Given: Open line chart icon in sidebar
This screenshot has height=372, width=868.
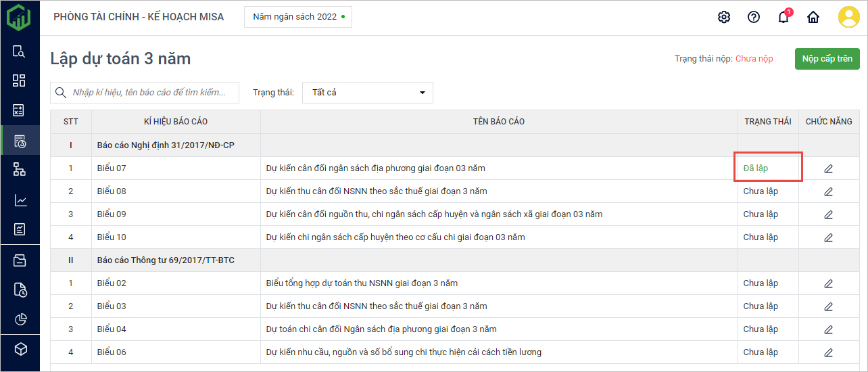Looking at the screenshot, I should pos(20,200).
